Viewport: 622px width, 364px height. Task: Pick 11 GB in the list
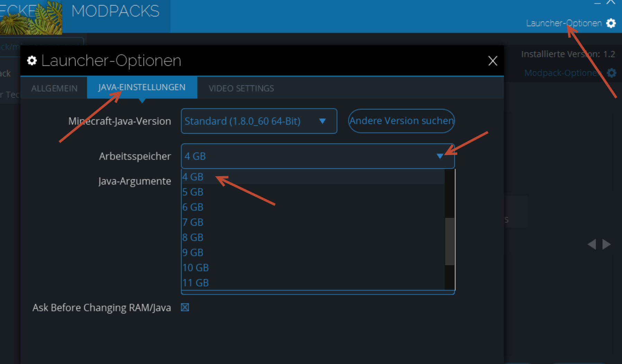point(196,283)
